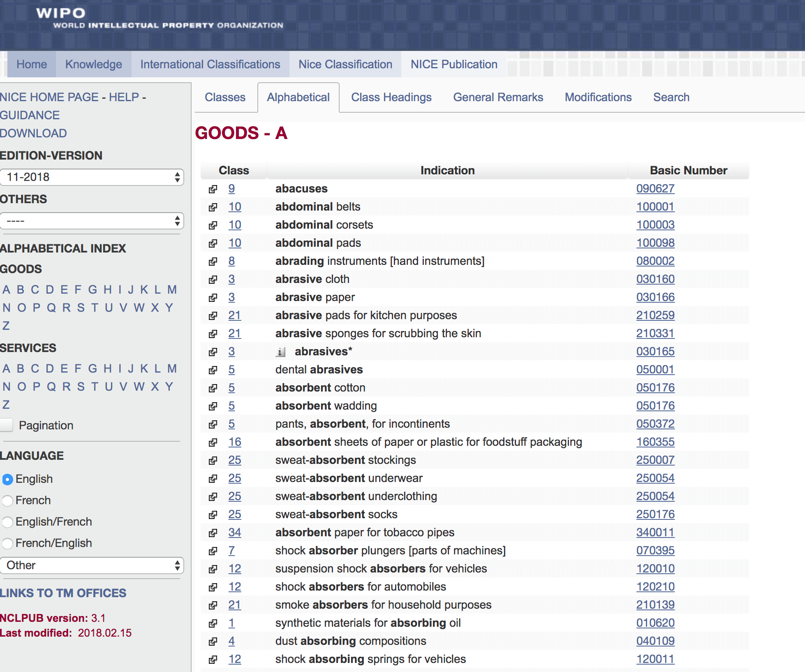Enable the Pagination checkbox

(7, 425)
